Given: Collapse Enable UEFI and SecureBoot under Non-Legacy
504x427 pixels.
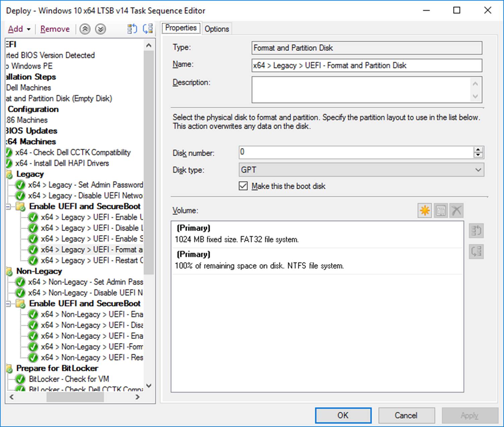Looking at the screenshot, I should tap(8, 304).
